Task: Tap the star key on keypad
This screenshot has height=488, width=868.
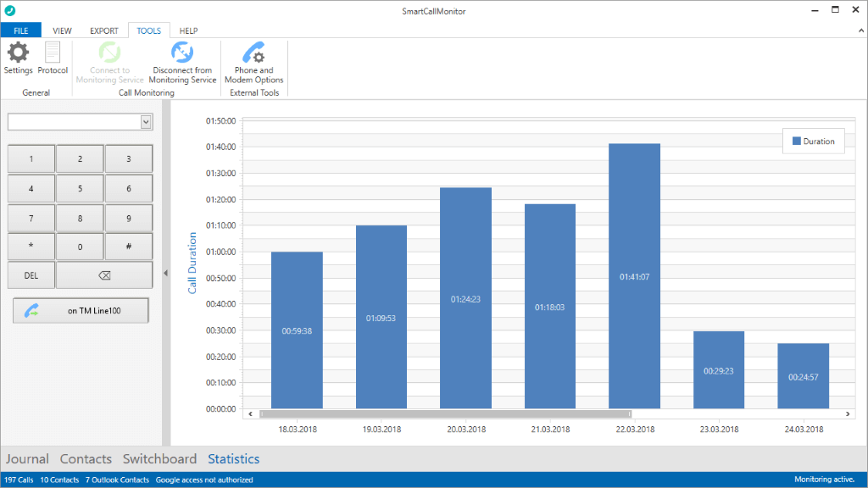Action: (x=31, y=247)
